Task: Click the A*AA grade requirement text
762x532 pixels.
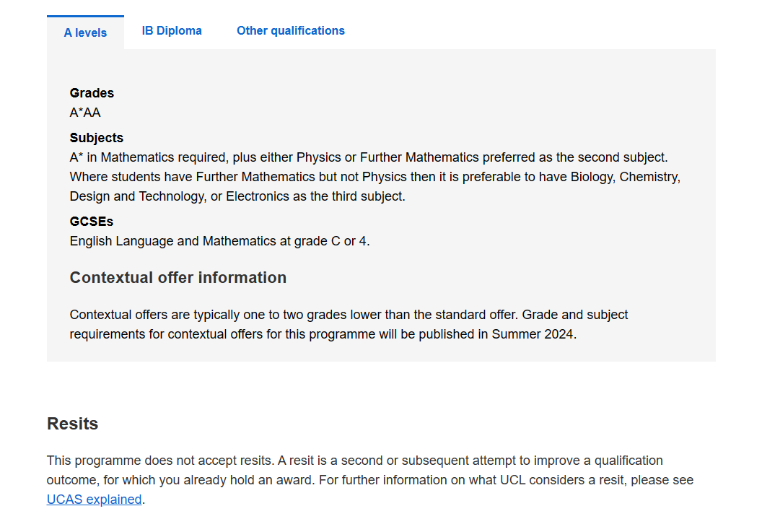Action: [x=85, y=113]
